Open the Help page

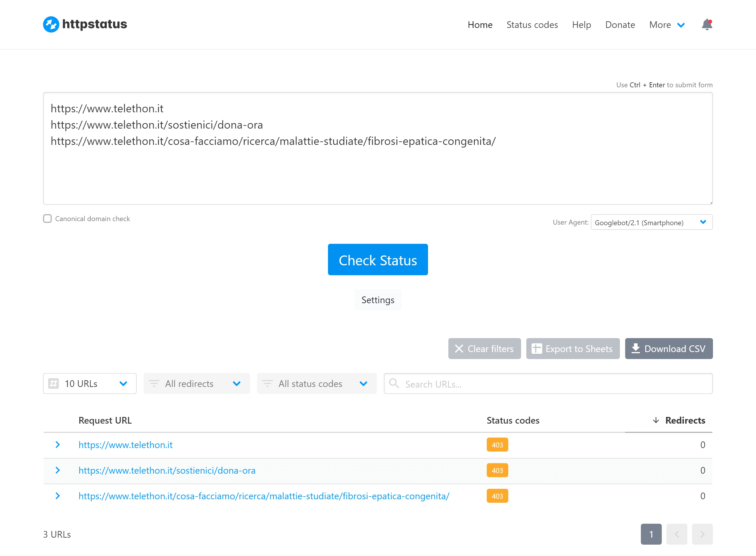[x=582, y=24]
